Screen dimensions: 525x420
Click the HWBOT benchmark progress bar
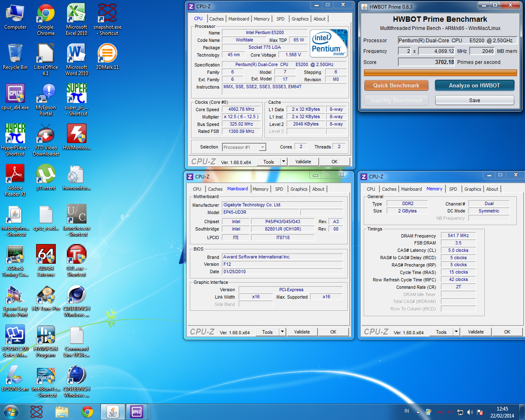click(x=440, y=73)
